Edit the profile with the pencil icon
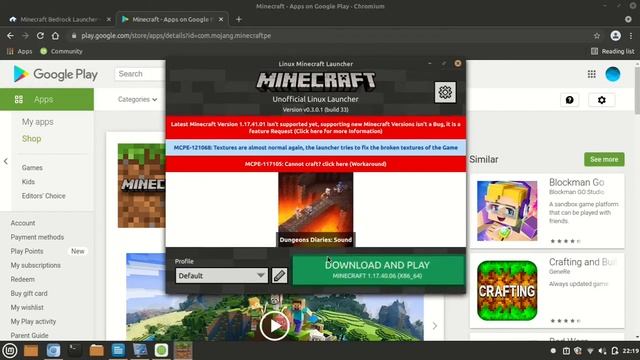The width and height of the screenshot is (640, 360). pyautogui.click(x=279, y=276)
